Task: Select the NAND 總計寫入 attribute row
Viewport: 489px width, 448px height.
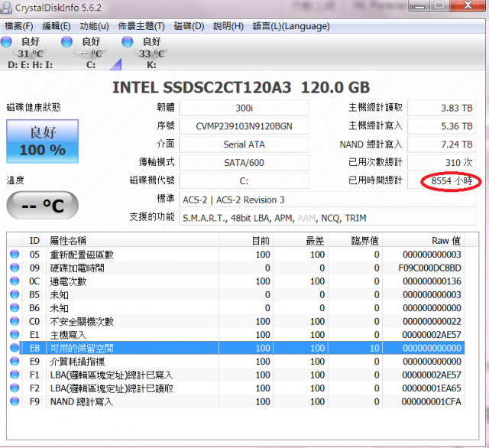Action: (x=236, y=401)
